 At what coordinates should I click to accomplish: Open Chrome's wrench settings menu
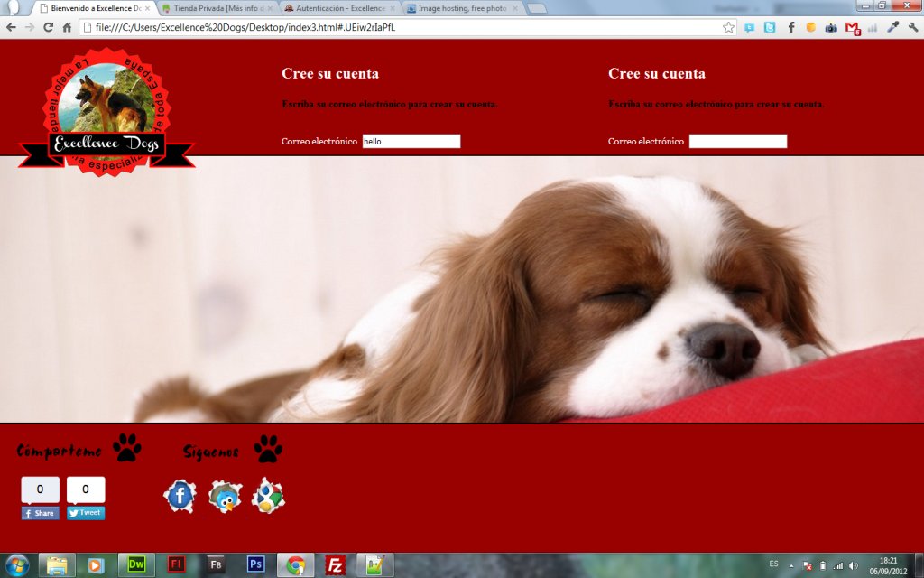912,27
